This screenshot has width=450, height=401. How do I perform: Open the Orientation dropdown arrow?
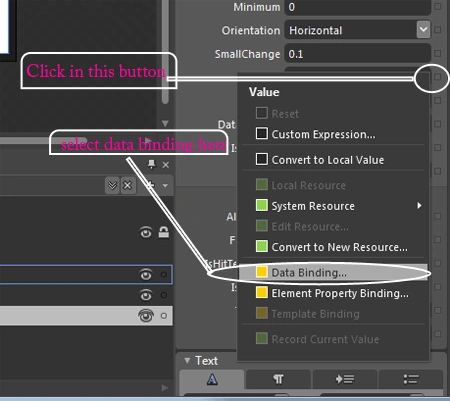pyautogui.click(x=423, y=30)
